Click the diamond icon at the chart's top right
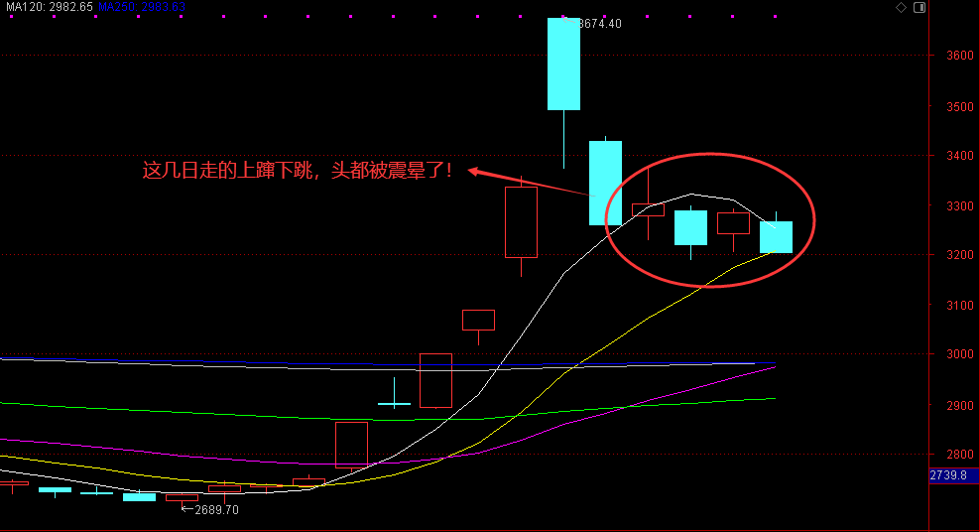This screenshot has width=980, height=532. [x=902, y=7]
